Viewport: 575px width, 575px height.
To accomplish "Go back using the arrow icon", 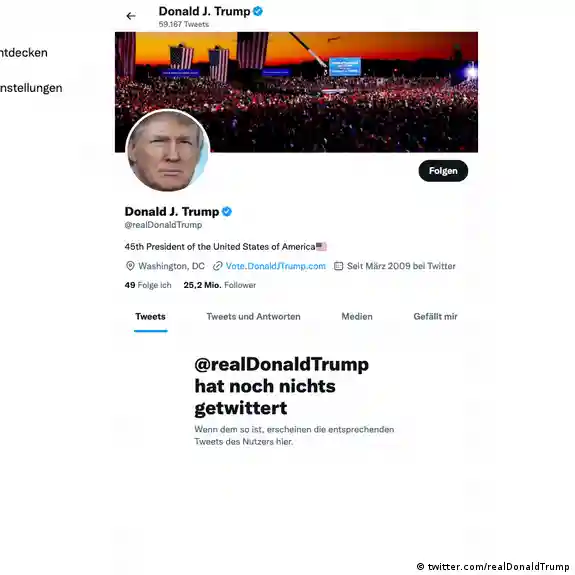I will click(131, 16).
